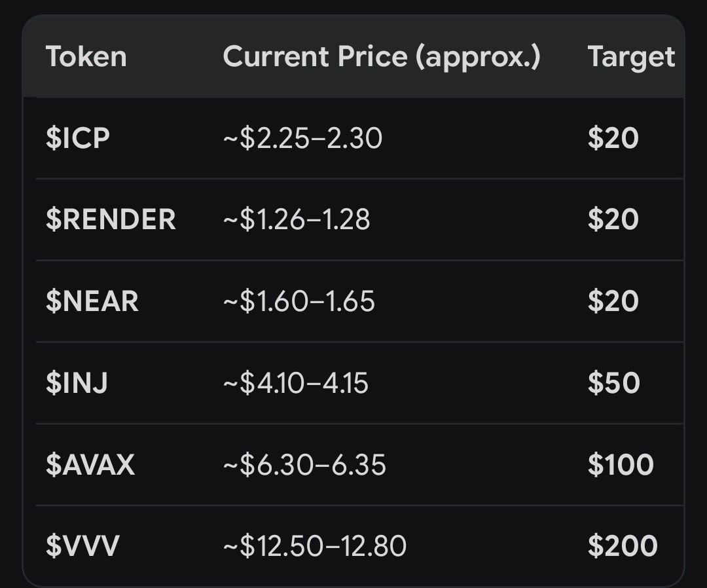This screenshot has height=588, width=707.
Task: Click the Token column header
Action: click(x=86, y=56)
